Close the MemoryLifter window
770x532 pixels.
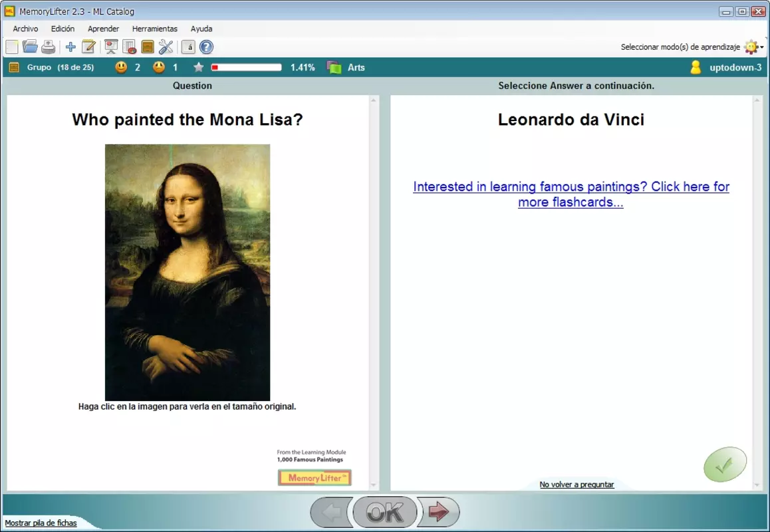[x=759, y=11]
